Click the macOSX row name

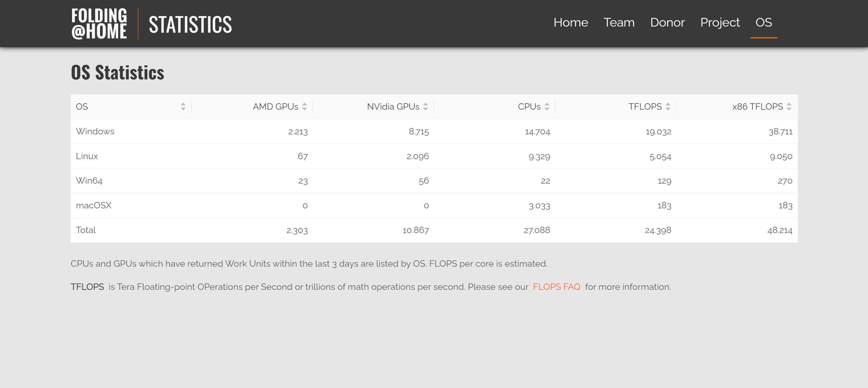(x=94, y=205)
